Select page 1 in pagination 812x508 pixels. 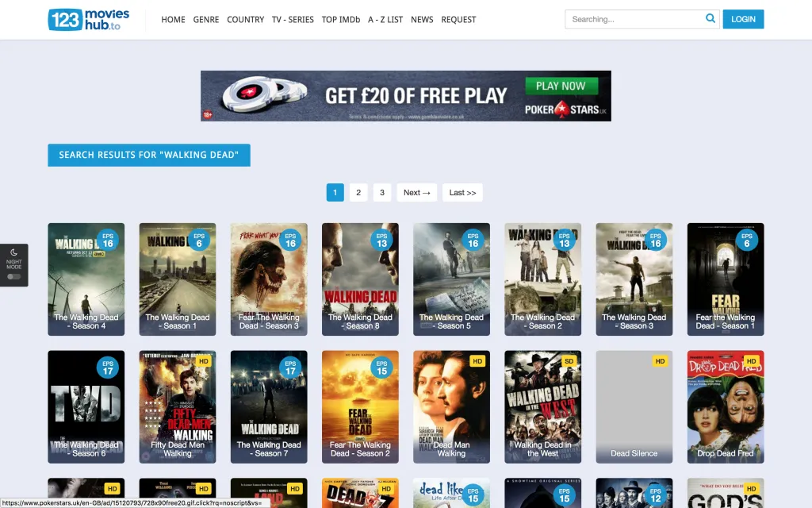point(335,192)
